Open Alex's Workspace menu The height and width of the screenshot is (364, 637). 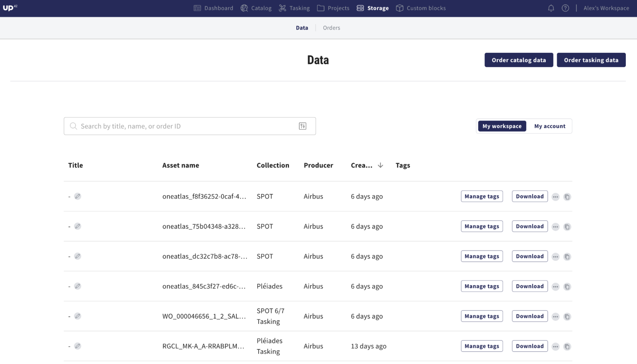[x=606, y=8]
